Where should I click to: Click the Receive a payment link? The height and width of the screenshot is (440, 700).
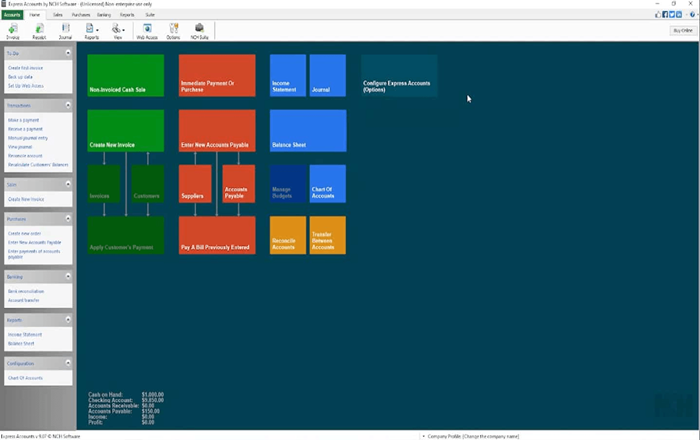click(x=25, y=129)
